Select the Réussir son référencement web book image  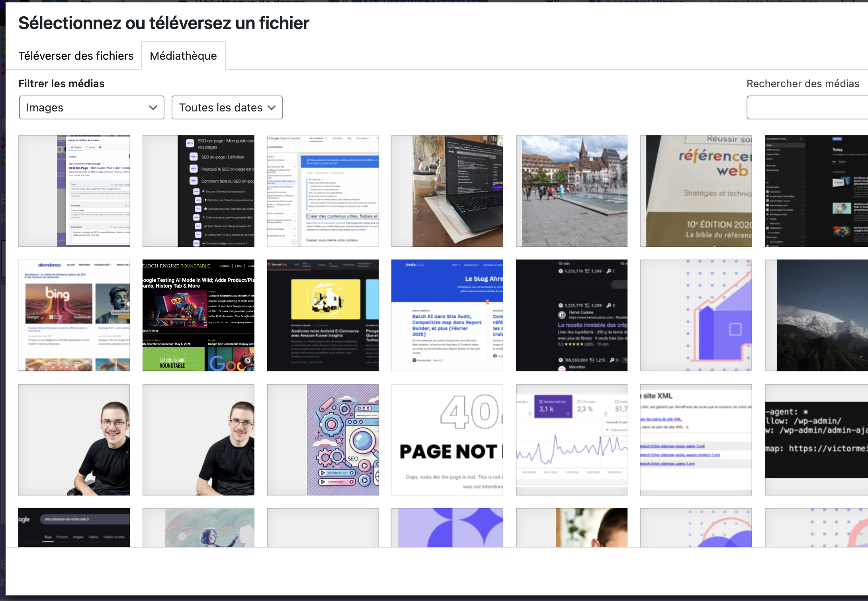pyautogui.click(x=696, y=191)
